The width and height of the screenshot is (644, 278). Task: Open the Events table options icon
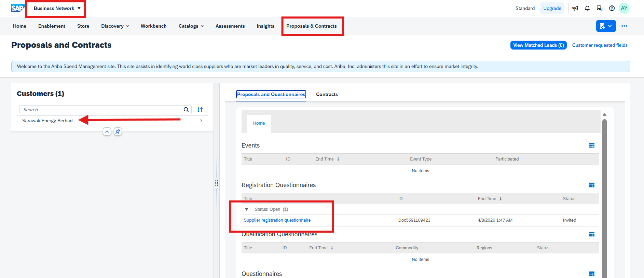point(592,145)
